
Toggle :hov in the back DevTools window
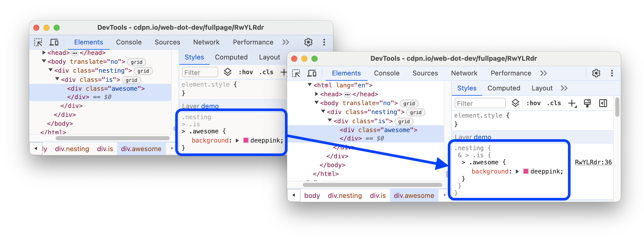[x=245, y=72]
